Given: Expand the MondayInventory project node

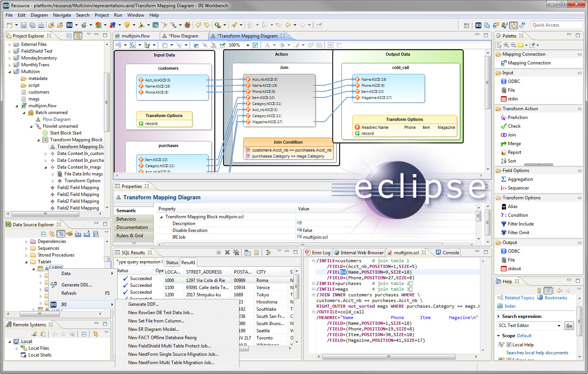Looking at the screenshot, I should click(x=10, y=58).
